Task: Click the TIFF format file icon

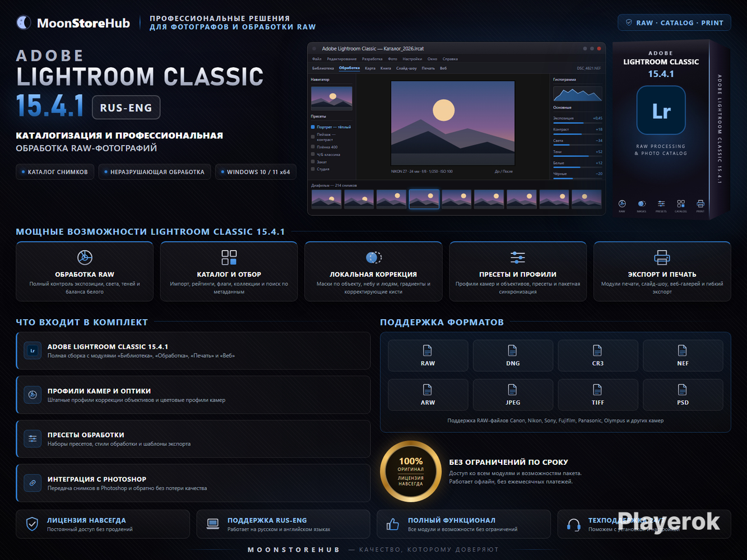Action: click(597, 390)
